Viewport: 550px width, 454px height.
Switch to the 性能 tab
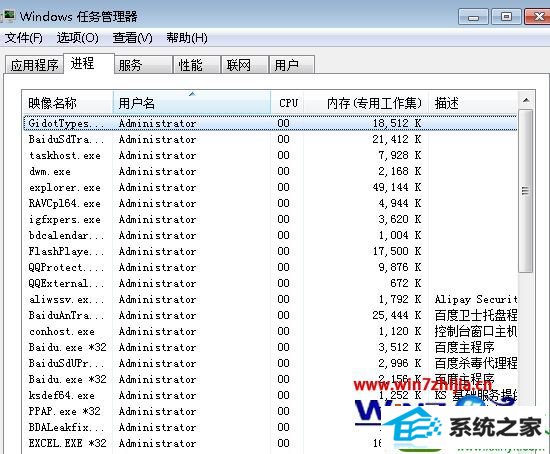[197, 65]
